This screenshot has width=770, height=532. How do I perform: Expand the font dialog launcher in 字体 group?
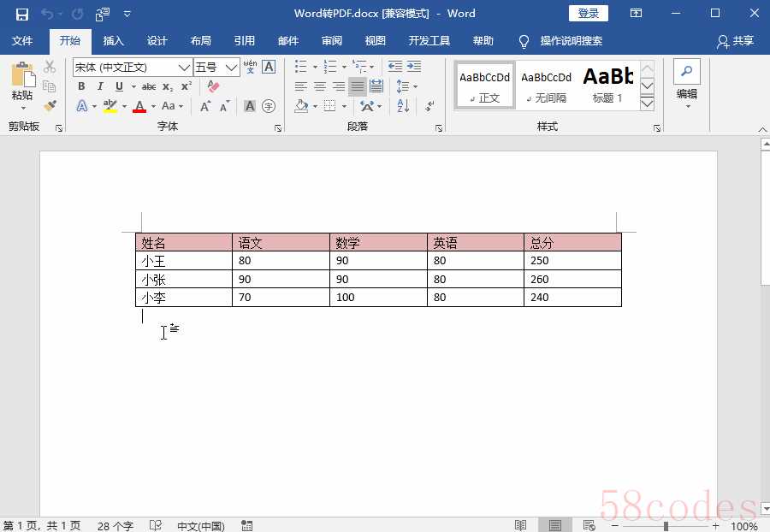(x=278, y=127)
